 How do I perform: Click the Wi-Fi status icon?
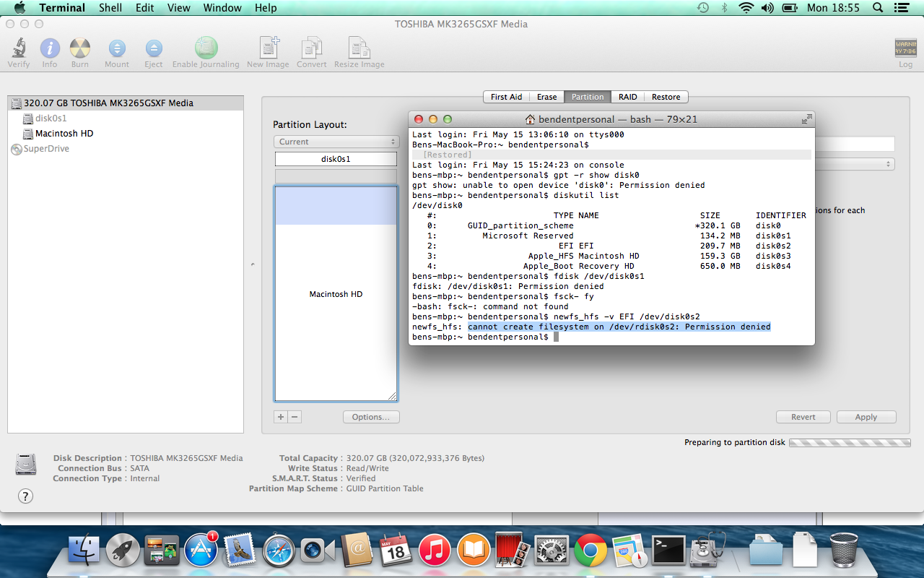click(746, 8)
